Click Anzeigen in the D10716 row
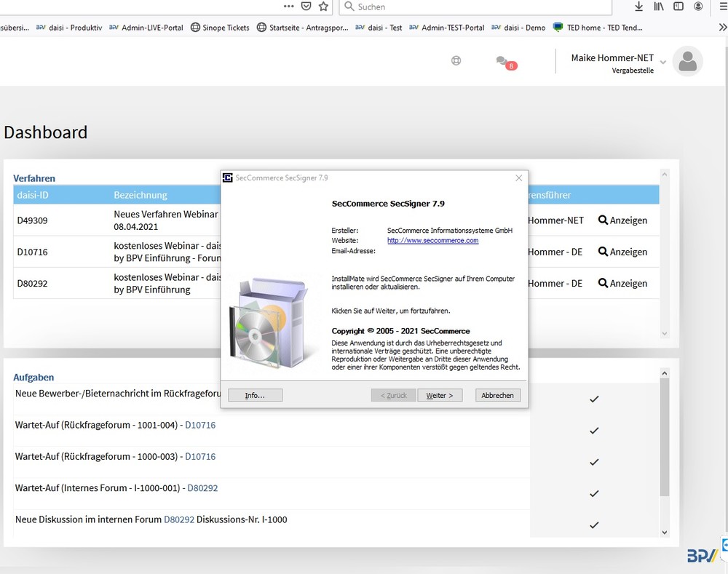Viewport: 728px width, 574px height. point(622,252)
